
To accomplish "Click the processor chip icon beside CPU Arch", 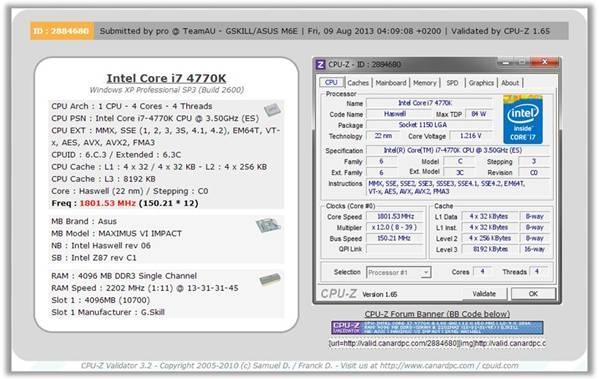I will (x=272, y=110).
